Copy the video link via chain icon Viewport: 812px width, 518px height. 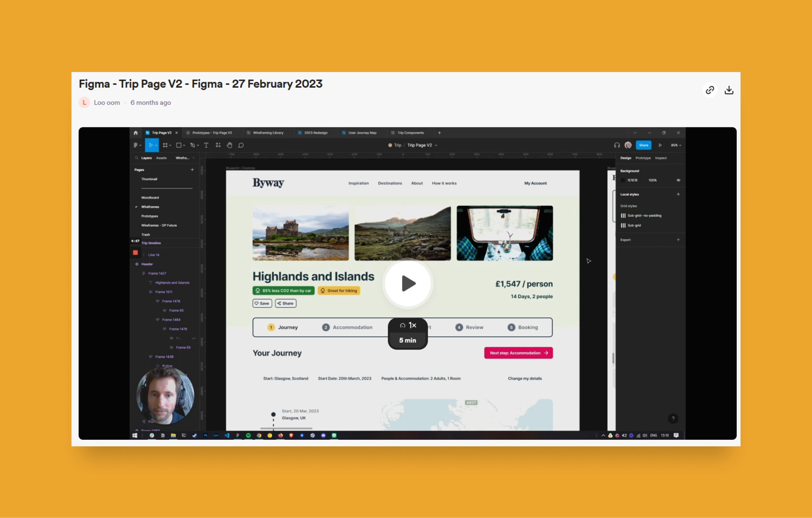(710, 90)
